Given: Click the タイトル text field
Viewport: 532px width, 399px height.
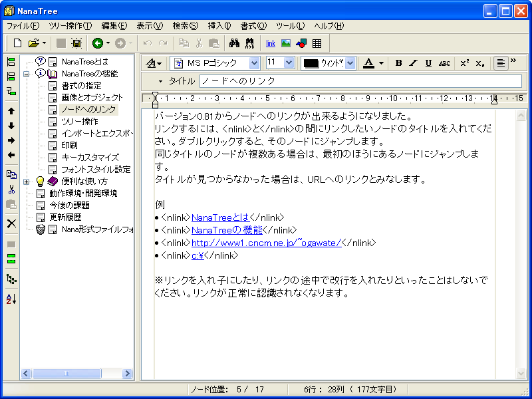Looking at the screenshot, I should pos(360,81).
